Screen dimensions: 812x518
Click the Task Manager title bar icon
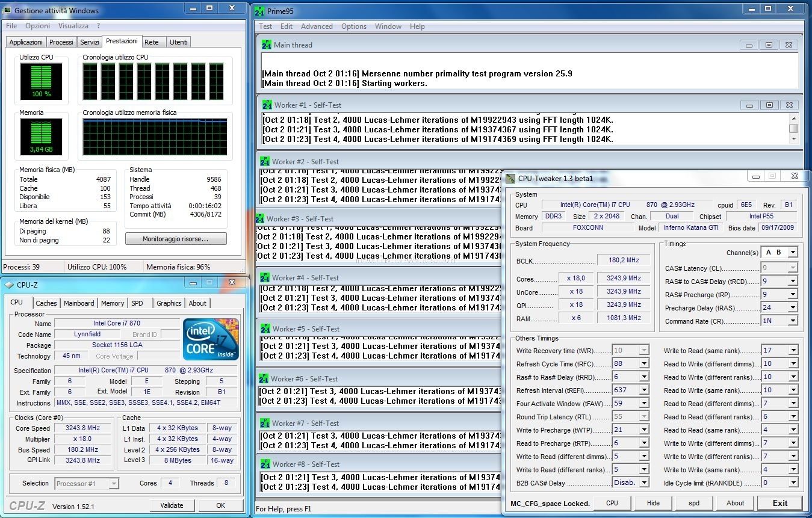coord(7,10)
